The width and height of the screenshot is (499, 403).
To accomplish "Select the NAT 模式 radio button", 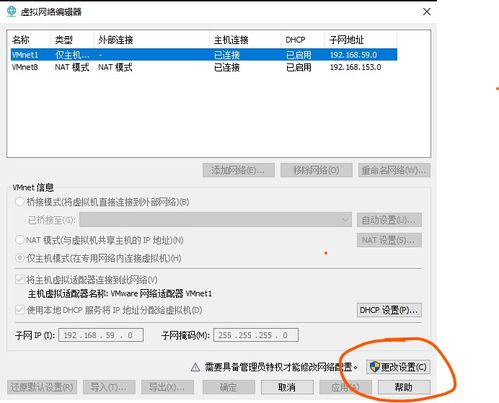I will pos(20,240).
